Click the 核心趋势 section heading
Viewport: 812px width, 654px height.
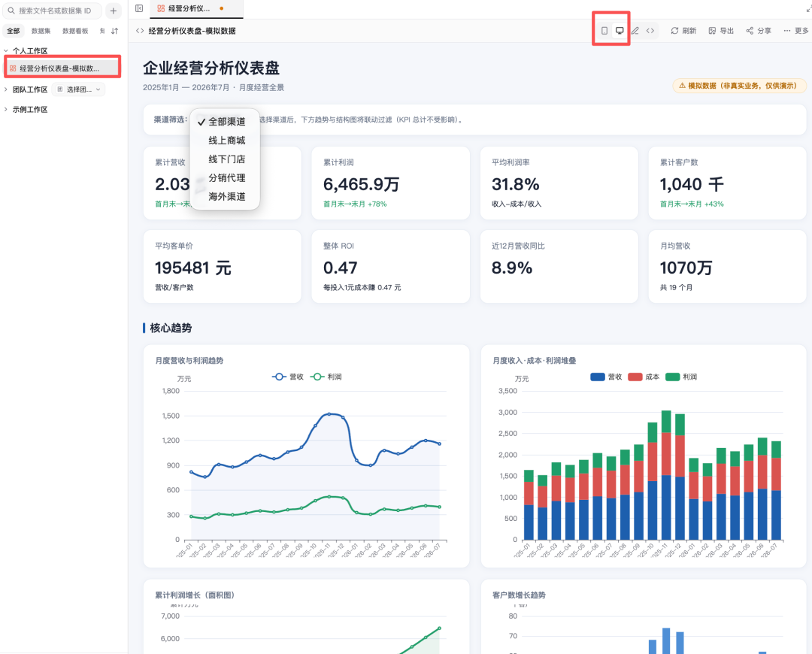(x=171, y=328)
